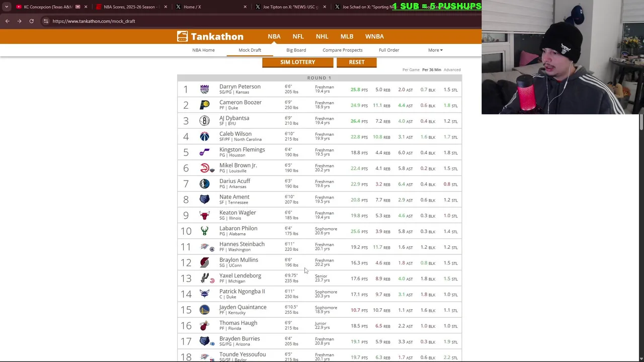Close the Home / X tab
The height and width of the screenshot is (362, 644).
tap(245, 7)
